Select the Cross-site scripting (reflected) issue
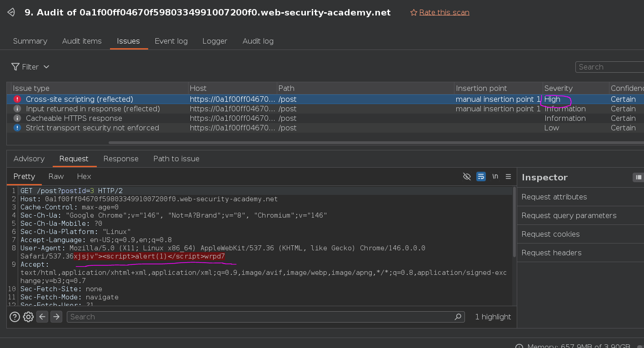This screenshot has height=348, width=644. click(325, 99)
